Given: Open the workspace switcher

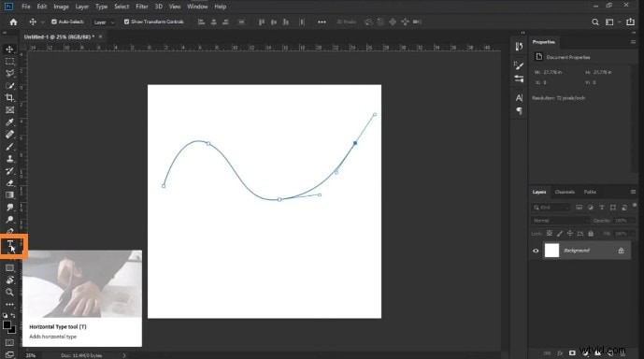Looking at the screenshot, I should [610, 22].
